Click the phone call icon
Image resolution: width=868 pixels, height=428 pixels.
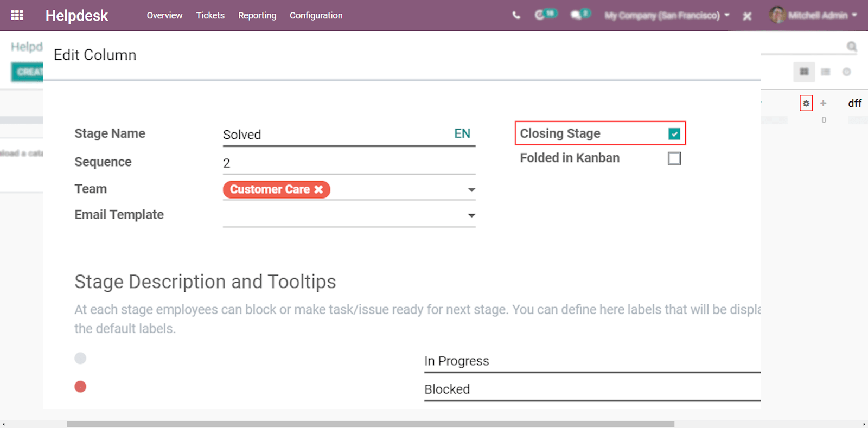pos(516,15)
